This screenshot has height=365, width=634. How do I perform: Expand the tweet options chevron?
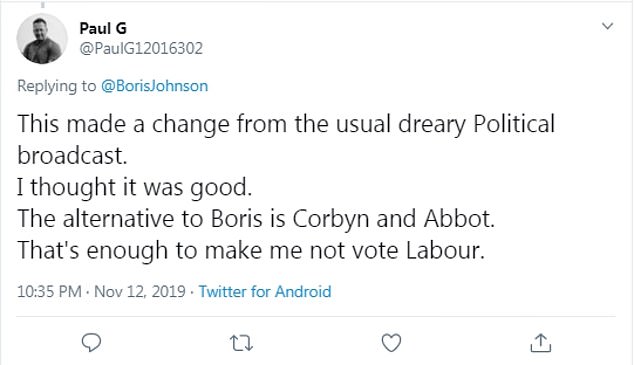(607, 26)
